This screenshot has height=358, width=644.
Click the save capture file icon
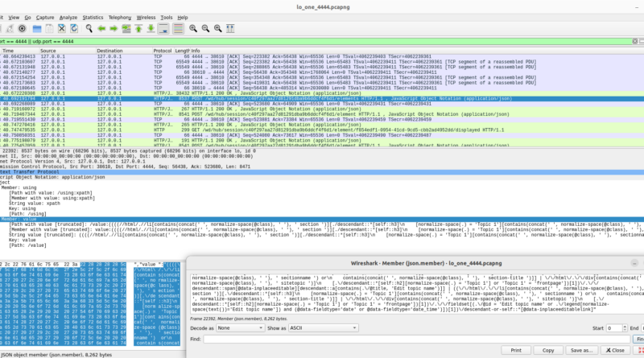pos(49,28)
